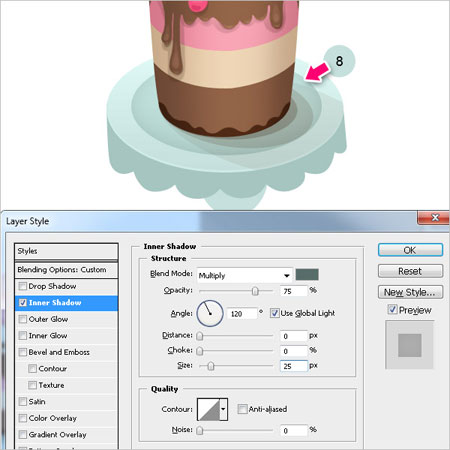
Task: Tick the Texture sub-option checkbox
Action: tap(32, 385)
